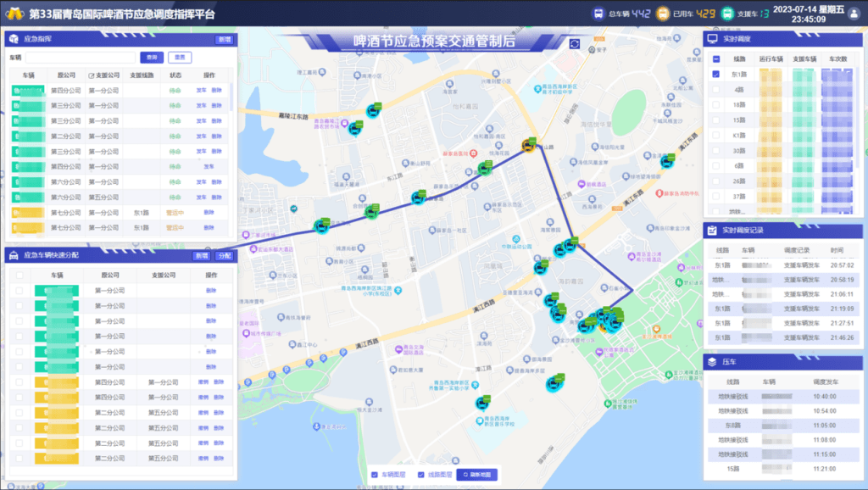Uncheck the 东1路 route checkbox
Screen dimensions: 868x490
click(716, 75)
